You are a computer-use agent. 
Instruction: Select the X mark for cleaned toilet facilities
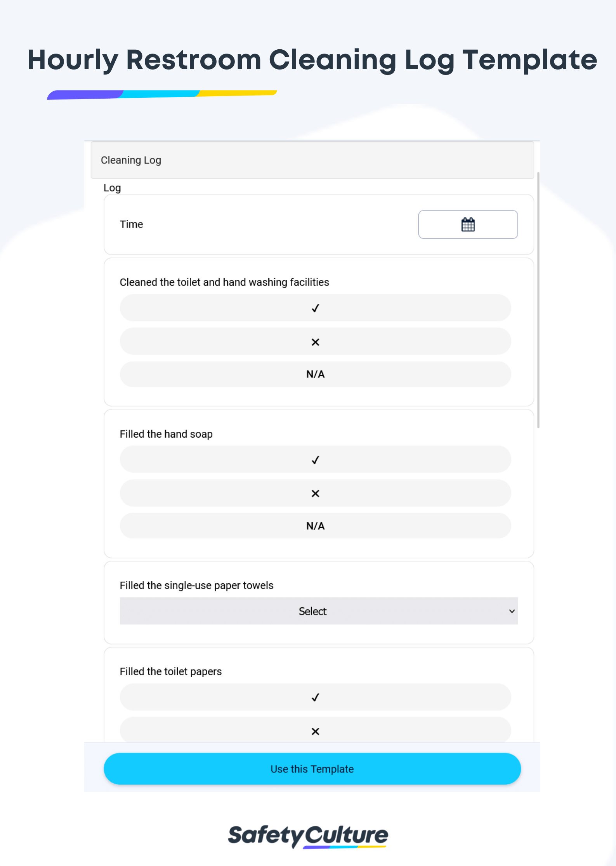click(315, 341)
